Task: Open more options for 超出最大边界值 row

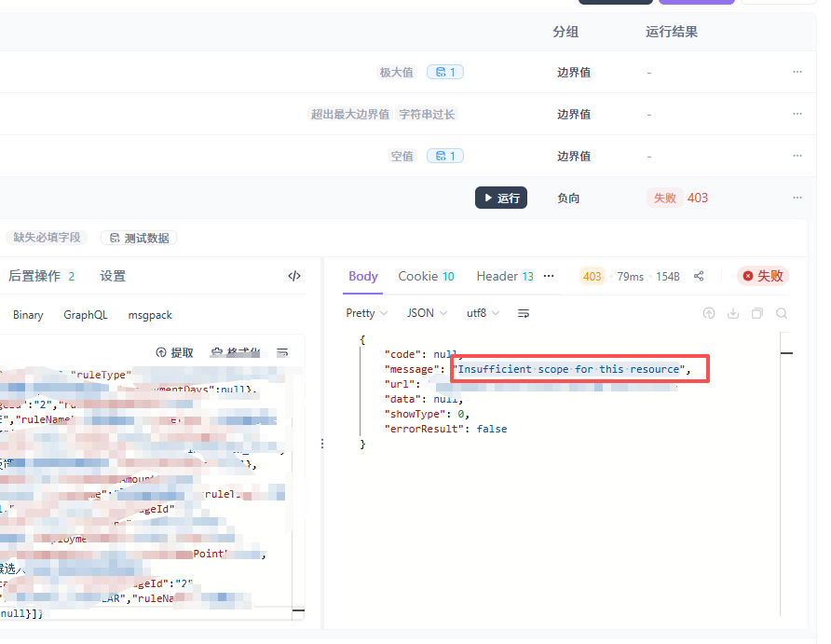Action: pos(797,114)
